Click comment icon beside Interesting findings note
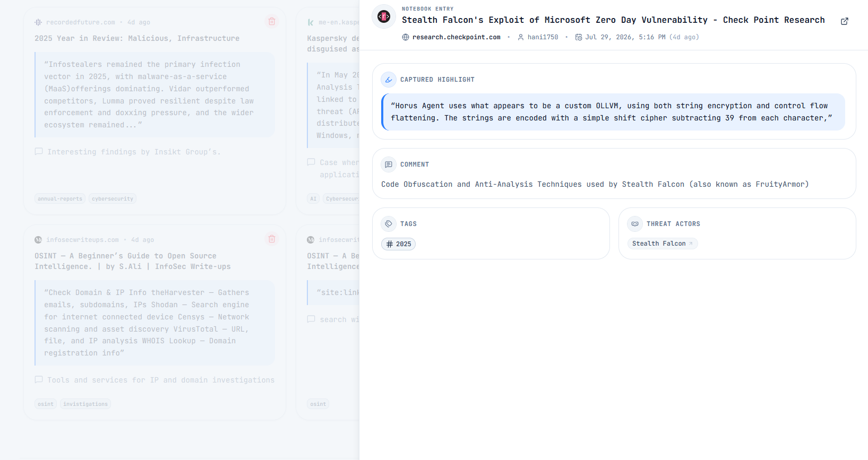The image size is (868, 460). click(x=39, y=152)
